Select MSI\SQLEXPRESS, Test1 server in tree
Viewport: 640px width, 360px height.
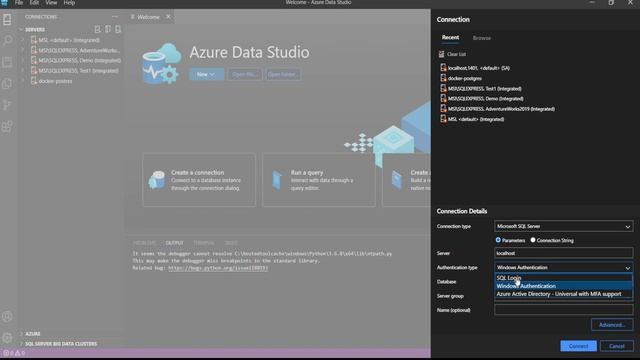(75, 71)
